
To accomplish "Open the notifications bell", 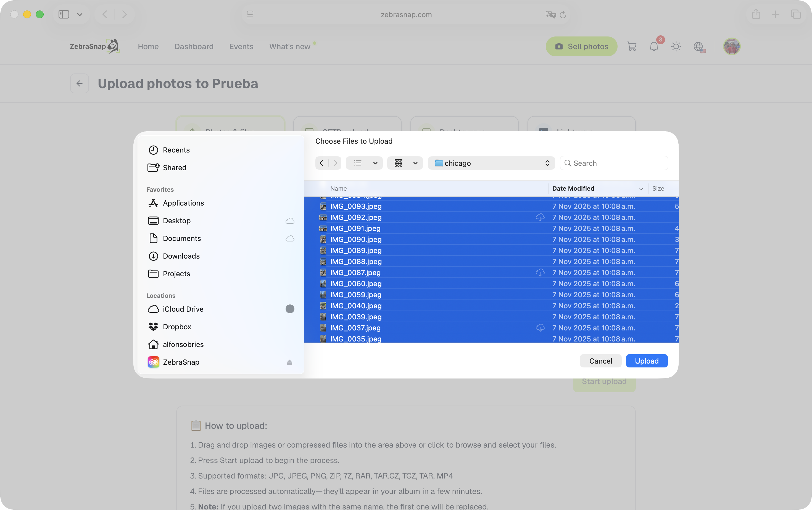I will (654, 46).
